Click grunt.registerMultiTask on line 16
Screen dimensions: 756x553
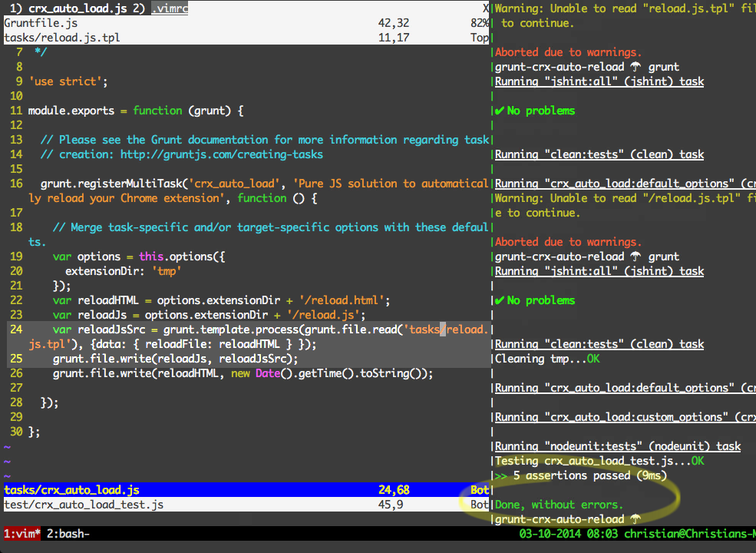111,184
